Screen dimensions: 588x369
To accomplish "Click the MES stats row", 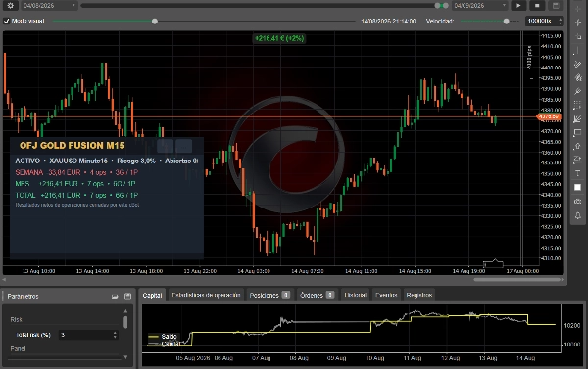I will (x=75, y=184).
